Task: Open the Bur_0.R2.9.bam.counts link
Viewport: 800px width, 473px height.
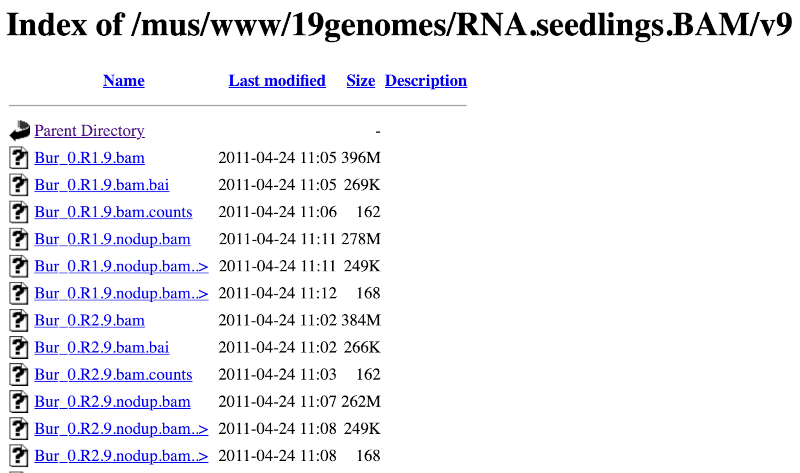Action: coord(113,374)
